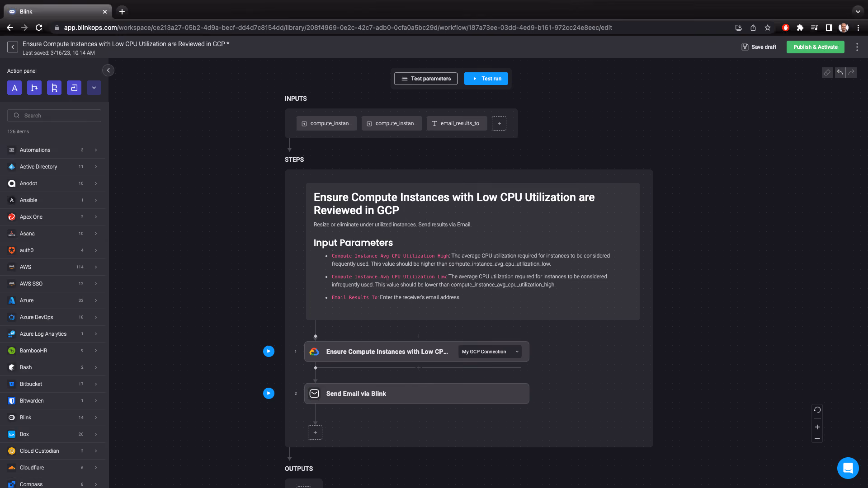Image resolution: width=868 pixels, height=488 pixels.
Task: Zoom out of the canvas
Action: [817, 439]
